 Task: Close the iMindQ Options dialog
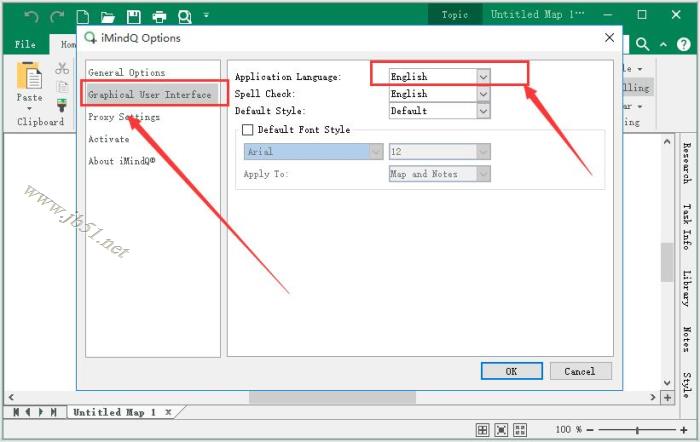(609, 38)
